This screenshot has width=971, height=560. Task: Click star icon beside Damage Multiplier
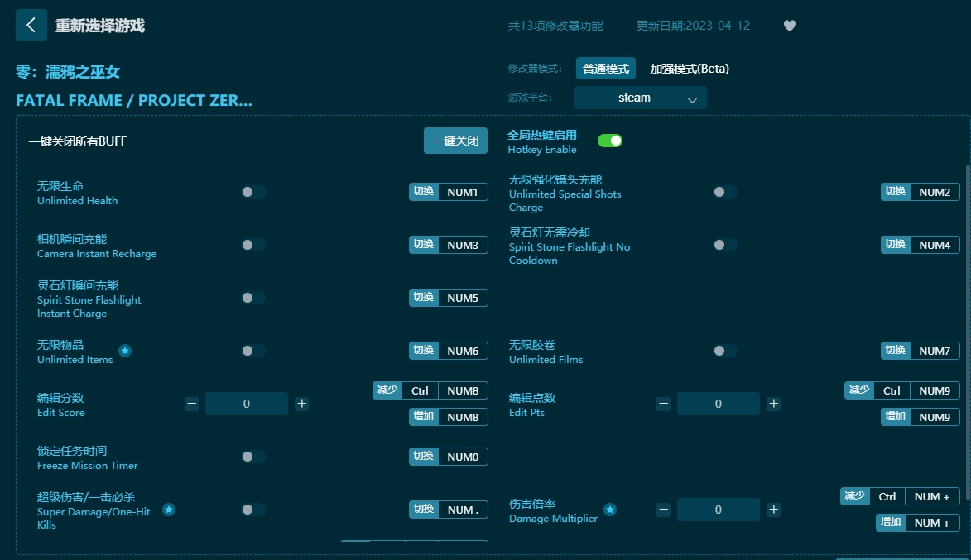point(610,510)
